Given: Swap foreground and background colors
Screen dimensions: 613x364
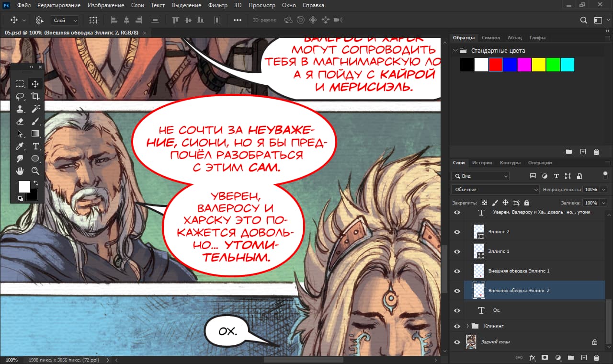Looking at the screenshot, I should click(35, 183).
